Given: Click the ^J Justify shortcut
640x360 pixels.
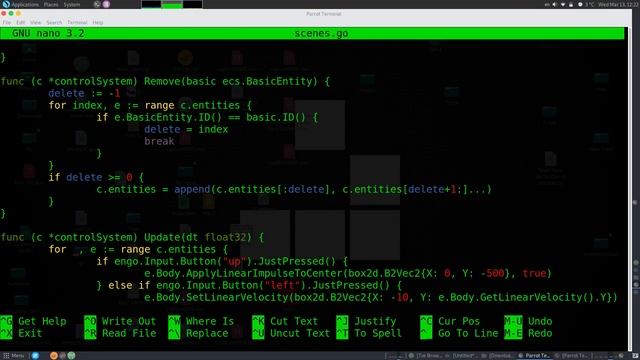Looking at the screenshot, I should point(366,321).
